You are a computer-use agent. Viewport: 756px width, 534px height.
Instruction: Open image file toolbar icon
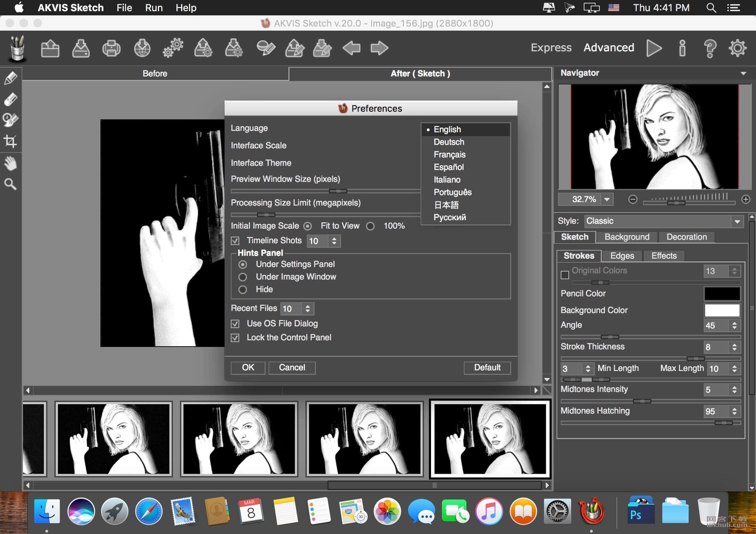(50, 48)
